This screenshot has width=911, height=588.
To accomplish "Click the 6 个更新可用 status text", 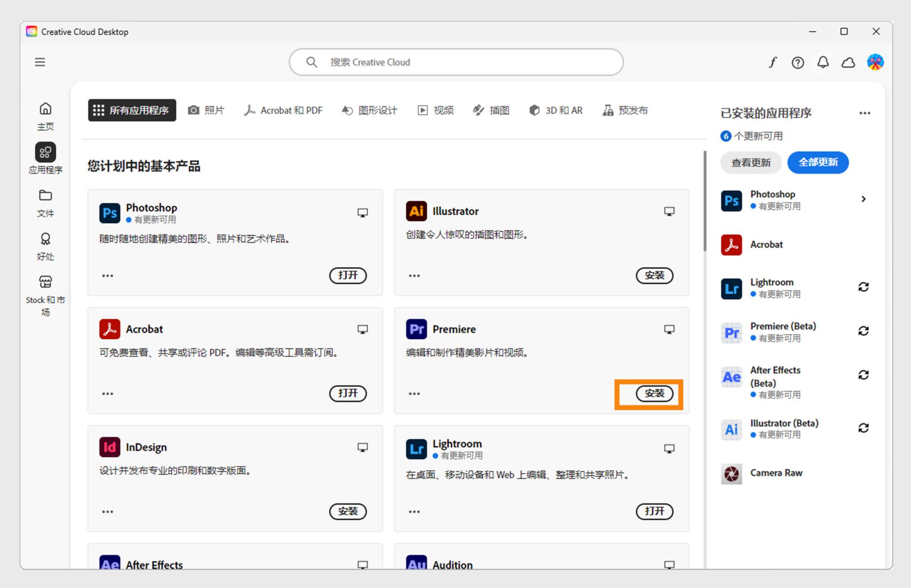I will pos(752,137).
